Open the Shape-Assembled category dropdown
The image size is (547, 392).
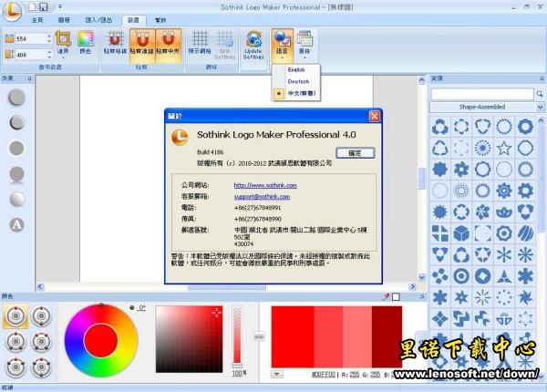487,107
